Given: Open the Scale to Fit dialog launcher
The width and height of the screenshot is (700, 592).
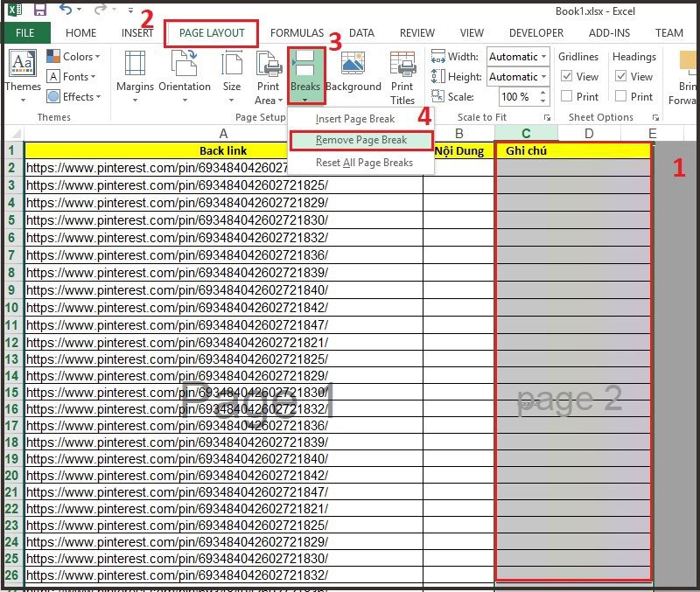Looking at the screenshot, I should (x=547, y=118).
